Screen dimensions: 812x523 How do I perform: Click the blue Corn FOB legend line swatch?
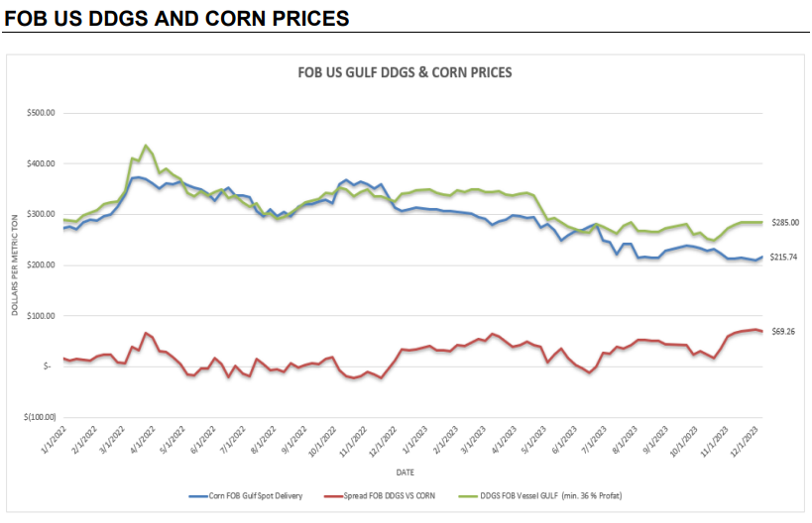[198, 496]
